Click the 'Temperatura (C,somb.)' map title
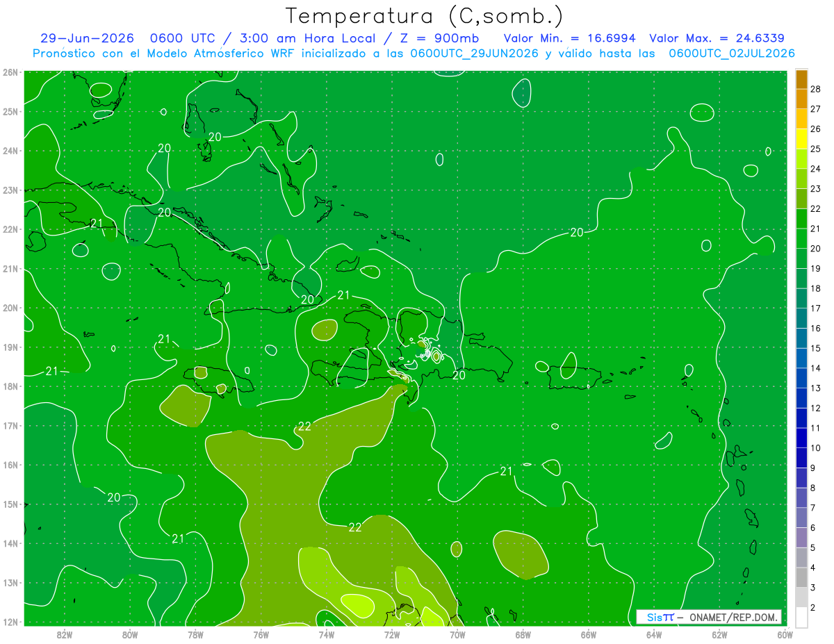The image size is (834, 644). (425, 16)
